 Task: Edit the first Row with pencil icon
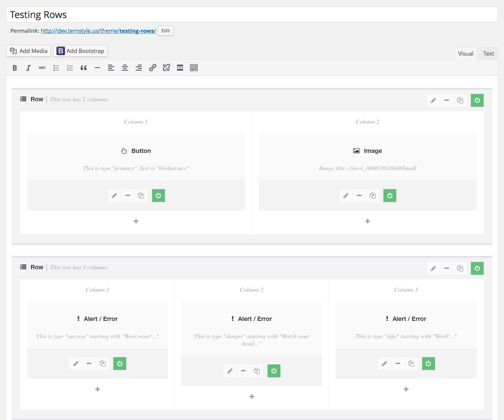click(x=433, y=100)
